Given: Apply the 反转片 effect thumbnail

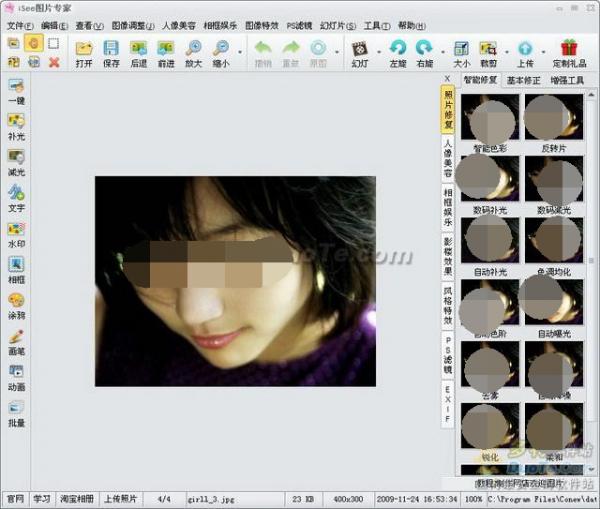Looking at the screenshot, I should point(554,117).
